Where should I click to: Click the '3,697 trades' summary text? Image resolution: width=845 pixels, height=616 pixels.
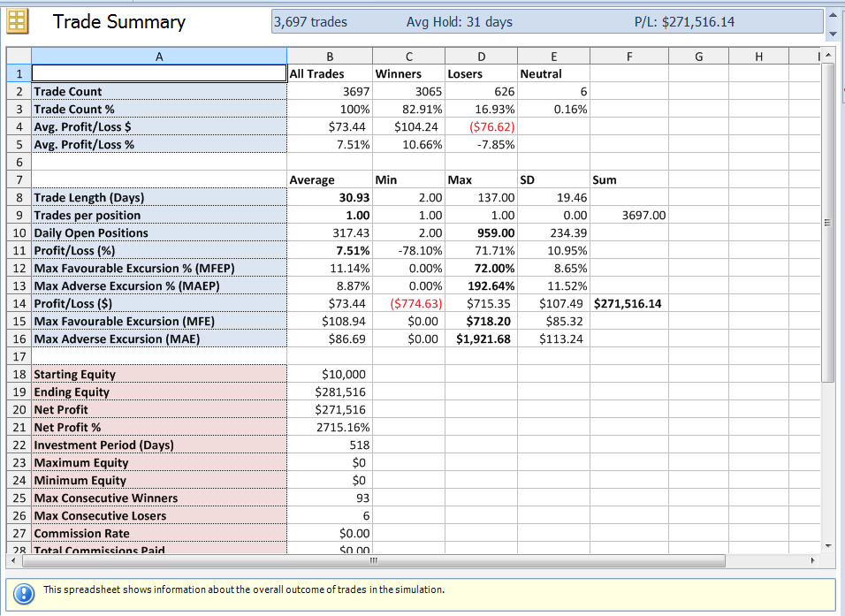[310, 22]
